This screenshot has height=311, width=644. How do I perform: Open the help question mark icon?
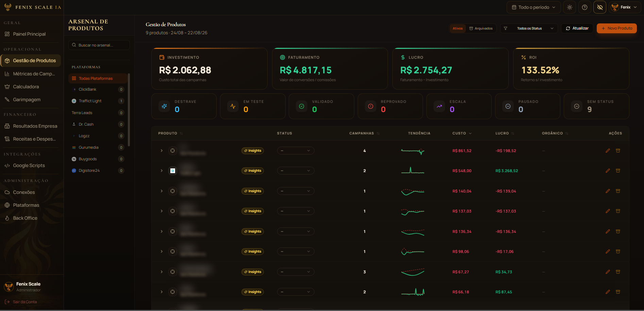point(584,7)
